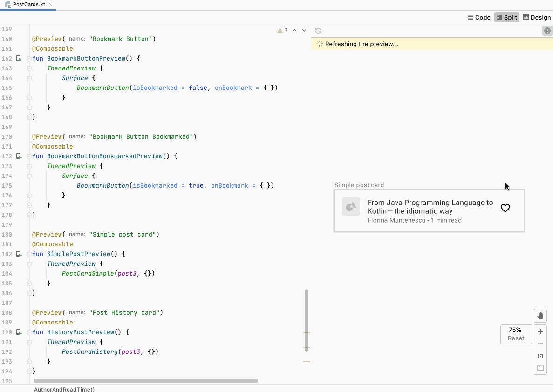Select the PostCards.kt editor tab
Image resolution: width=553 pixels, height=392 pixels.
tap(28, 5)
